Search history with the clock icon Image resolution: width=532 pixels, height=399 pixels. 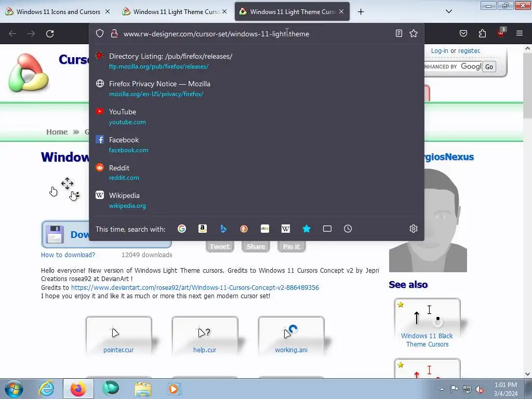[348, 229]
